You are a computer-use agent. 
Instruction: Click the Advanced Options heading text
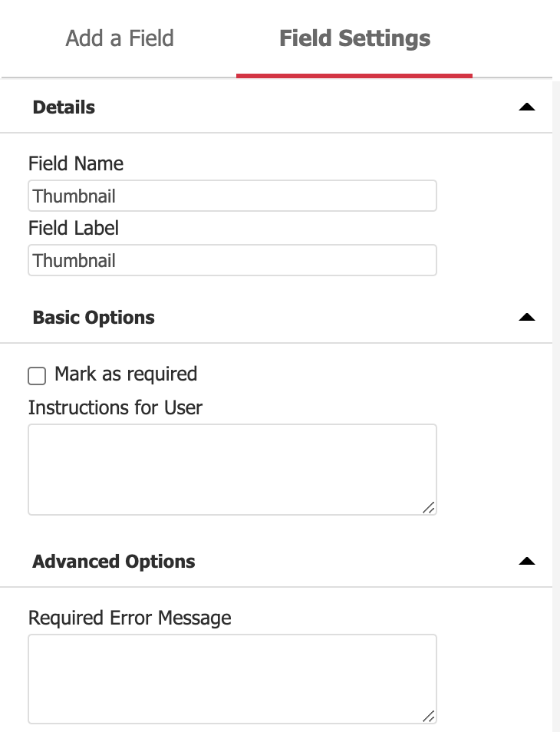114,562
